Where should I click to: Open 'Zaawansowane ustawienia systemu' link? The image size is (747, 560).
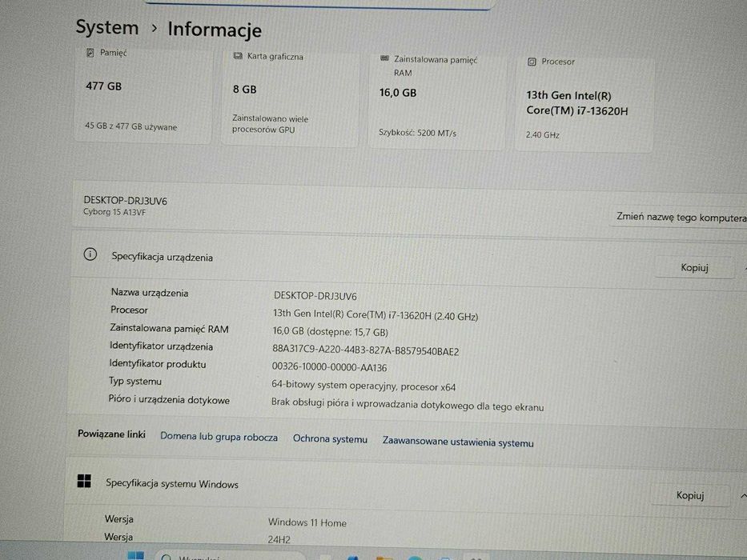[x=458, y=442]
